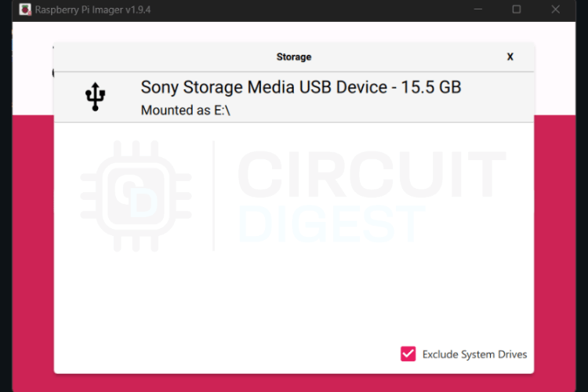Maximize the Raspberry Pi Imager window
Image resolution: width=588 pixels, height=392 pixels.
(x=517, y=9)
